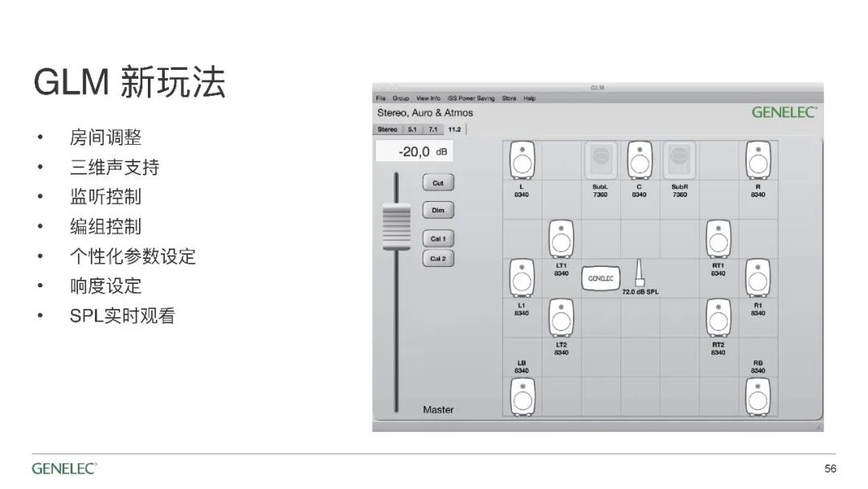
Task: Toggle the Cut button
Action: [x=438, y=183]
